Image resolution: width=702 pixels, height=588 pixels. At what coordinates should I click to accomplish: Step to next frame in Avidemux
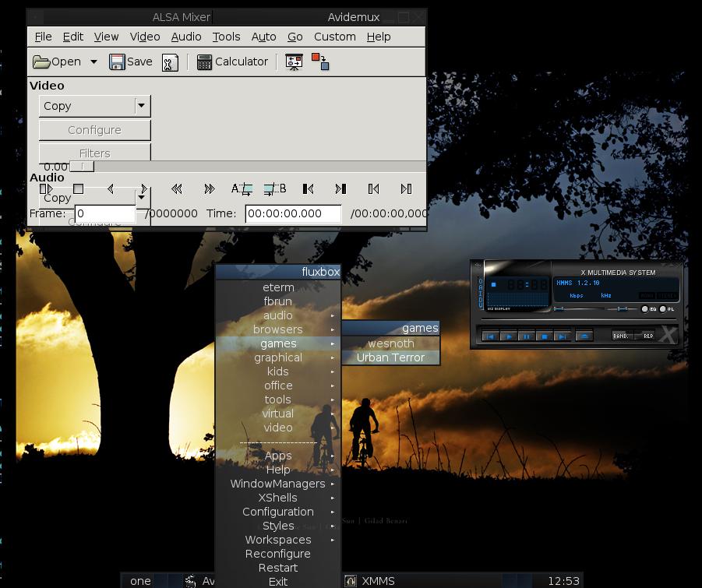pyautogui.click(x=143, y=188)
